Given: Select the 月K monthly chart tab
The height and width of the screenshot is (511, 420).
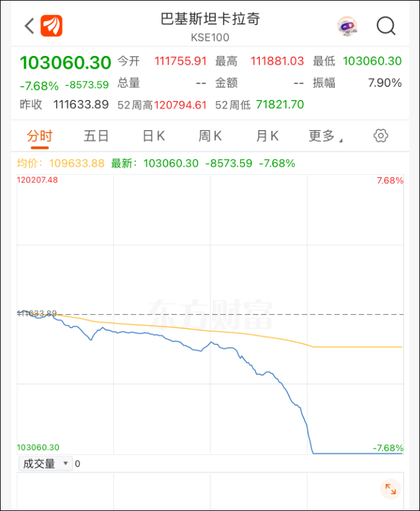Looking at the screenshot, I should click(x=266, y=135).
